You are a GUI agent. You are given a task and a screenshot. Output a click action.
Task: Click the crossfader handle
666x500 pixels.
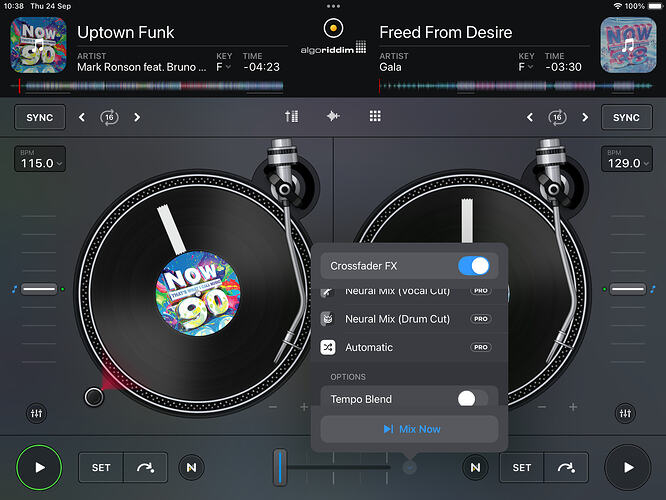click(x=280, y=467)
